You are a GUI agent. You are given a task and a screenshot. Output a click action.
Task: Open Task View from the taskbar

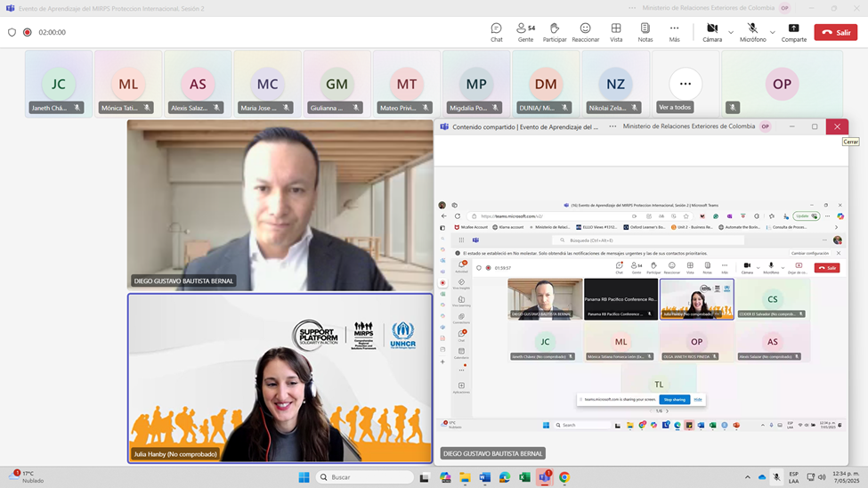click(x=425, y=477)
